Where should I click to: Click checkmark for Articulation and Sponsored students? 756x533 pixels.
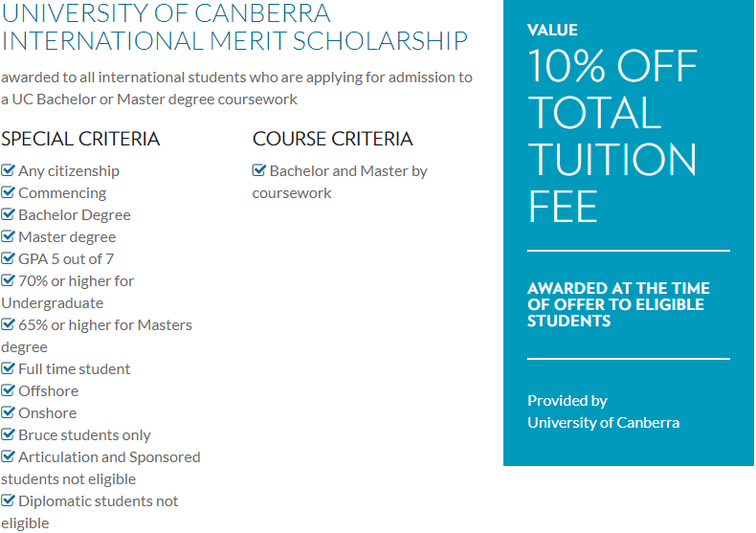[x=8, y=456]
